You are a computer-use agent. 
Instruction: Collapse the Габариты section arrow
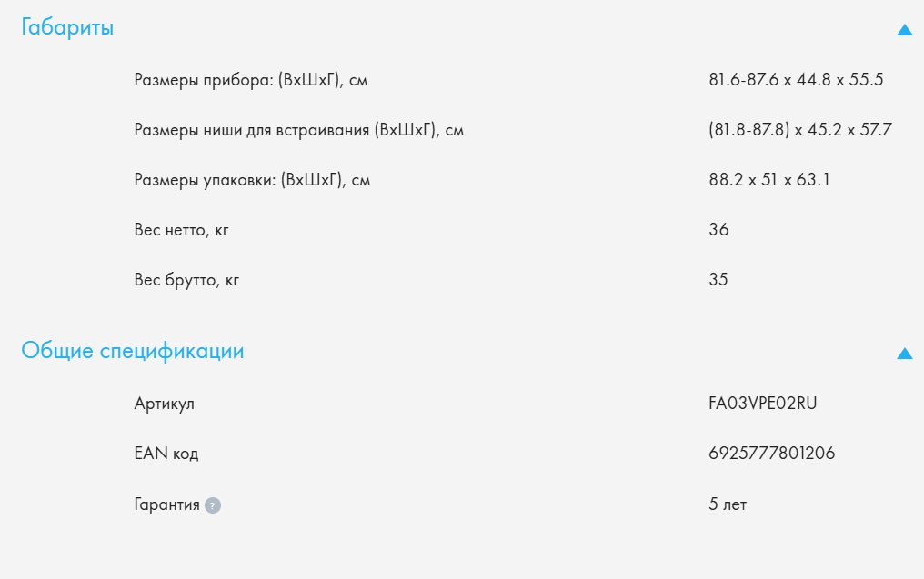[x=904, y=30]
